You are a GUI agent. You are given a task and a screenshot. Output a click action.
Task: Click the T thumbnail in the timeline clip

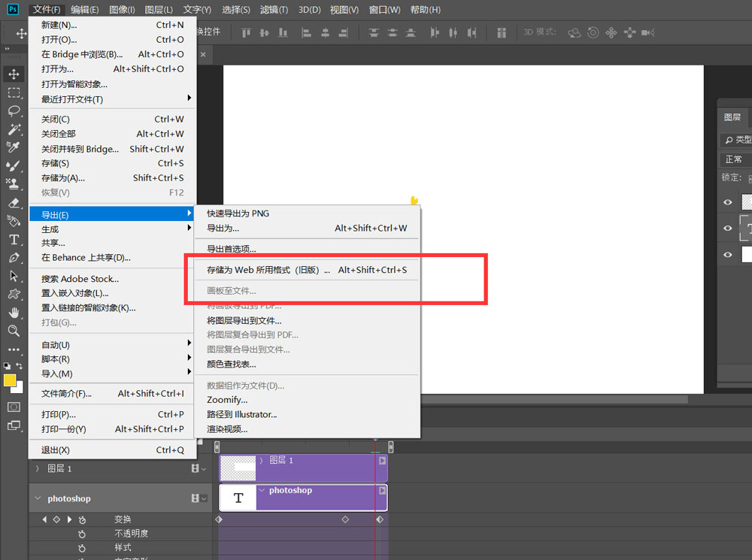(238, 498)
